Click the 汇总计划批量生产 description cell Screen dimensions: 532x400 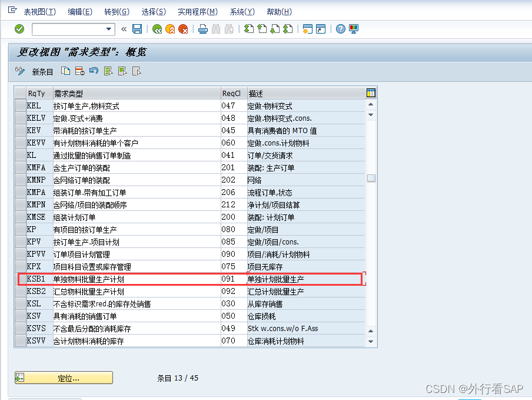(x=306, y=292)
